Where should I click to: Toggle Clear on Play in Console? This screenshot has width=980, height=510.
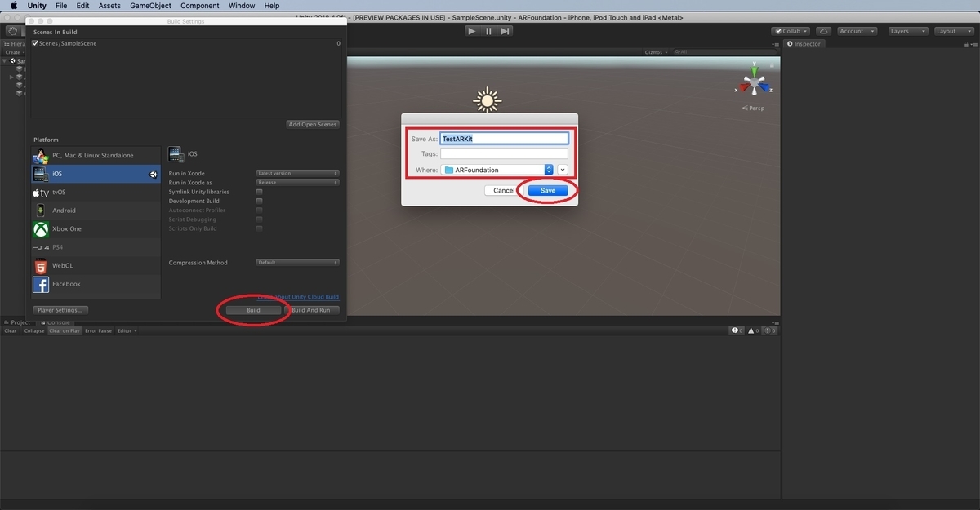[65, 330]
